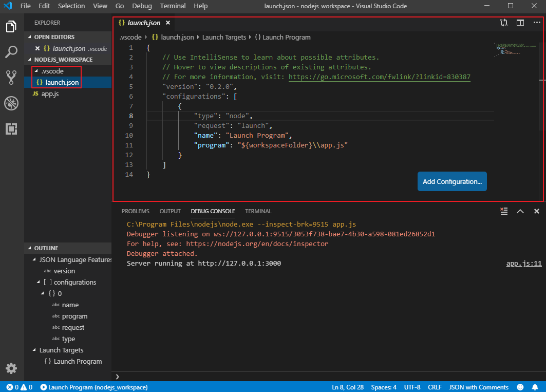Click the warnings count in status bar
Screen dimensions: 546x392
click(x=27, y=387)
